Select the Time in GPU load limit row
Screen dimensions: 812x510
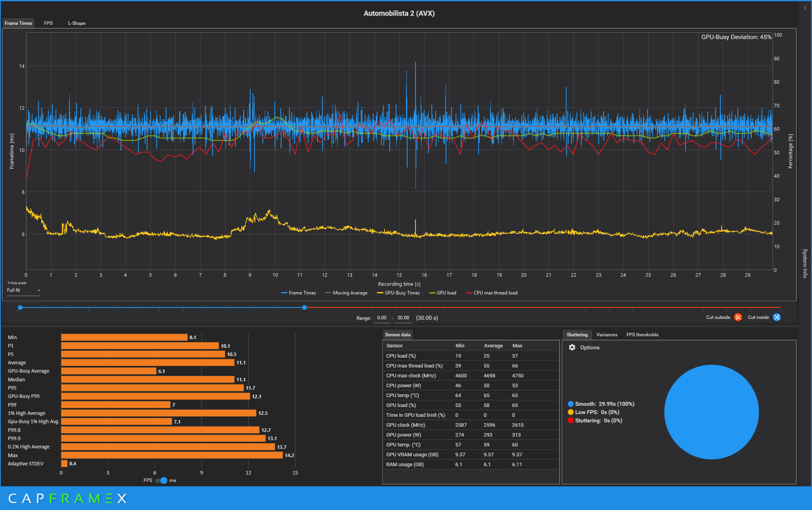coord(471,415)
